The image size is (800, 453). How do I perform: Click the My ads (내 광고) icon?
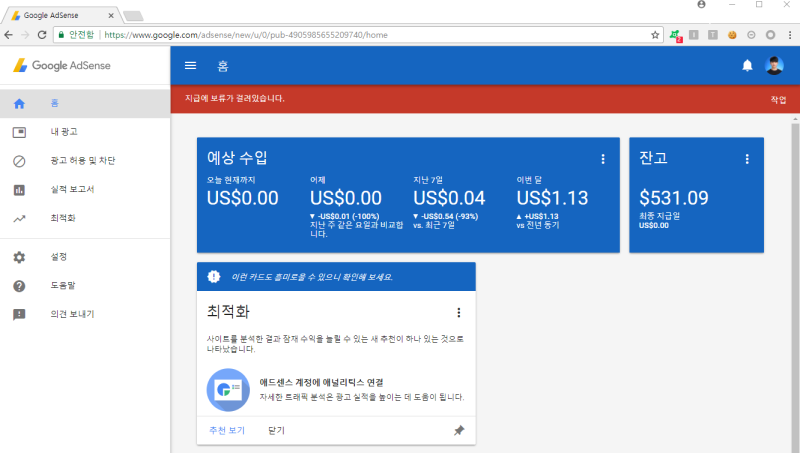pyautogui.click(x=19, y=132)
